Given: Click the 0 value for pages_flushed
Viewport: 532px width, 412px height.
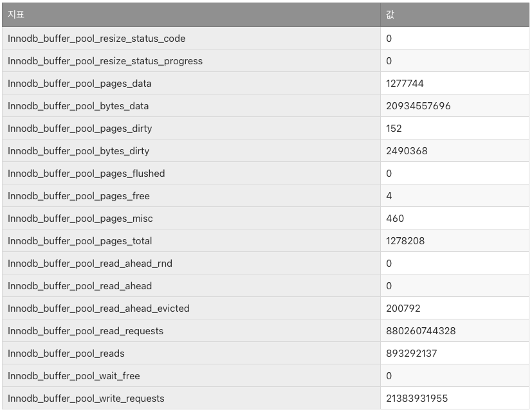Looking at the screenshot, I should [x=389, y=174].
